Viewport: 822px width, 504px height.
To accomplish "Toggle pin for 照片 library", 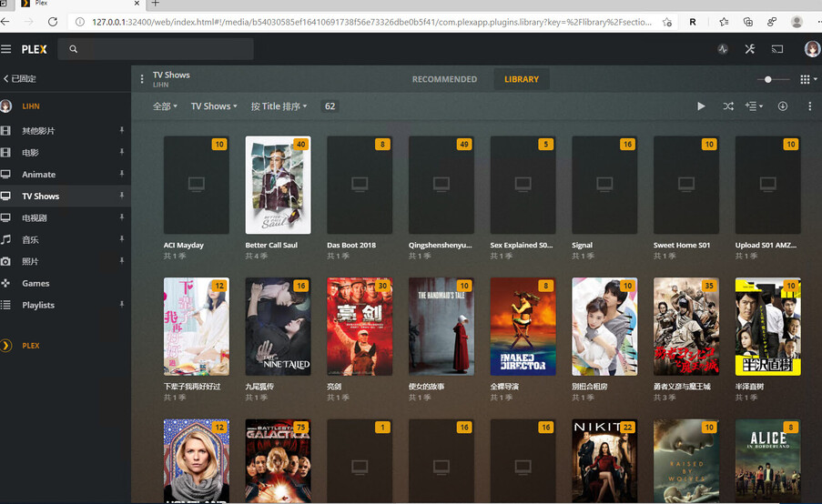I will [122, 261].
